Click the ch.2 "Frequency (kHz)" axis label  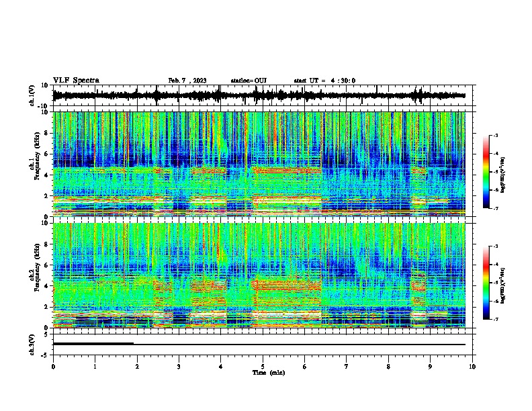pyautogui.click(x=37, y=267)
